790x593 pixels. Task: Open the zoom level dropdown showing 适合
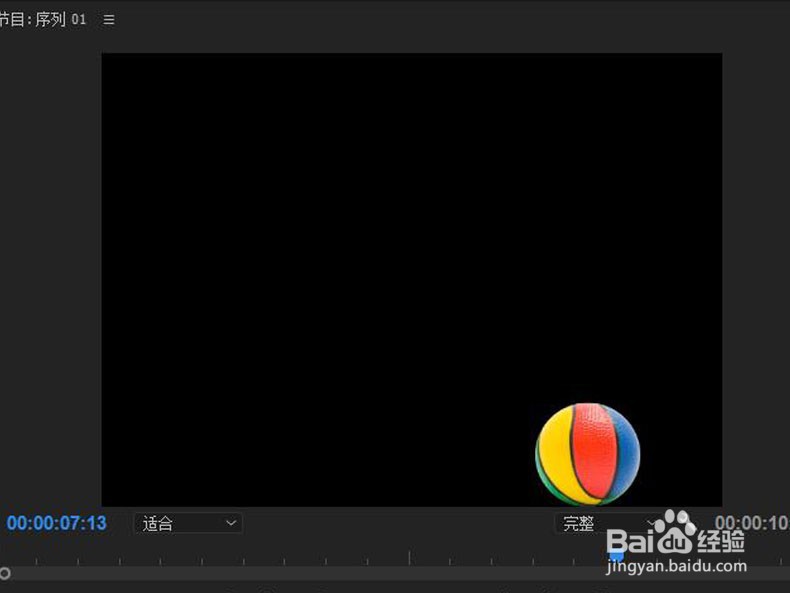tap(188, 523)
